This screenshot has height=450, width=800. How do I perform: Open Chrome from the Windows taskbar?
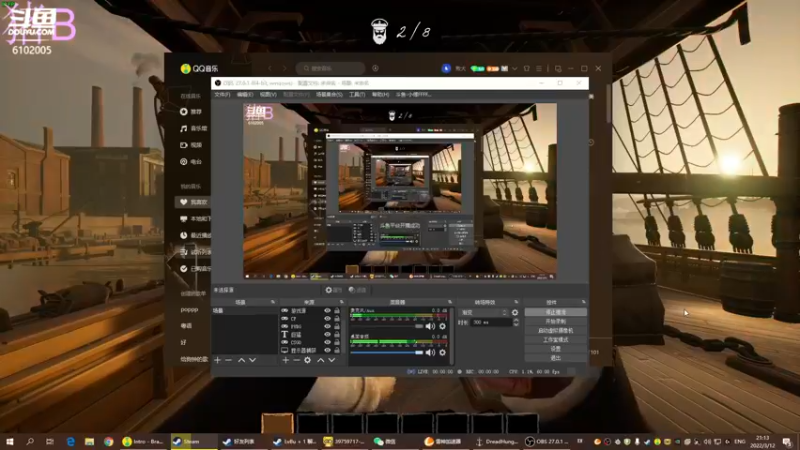109,441
